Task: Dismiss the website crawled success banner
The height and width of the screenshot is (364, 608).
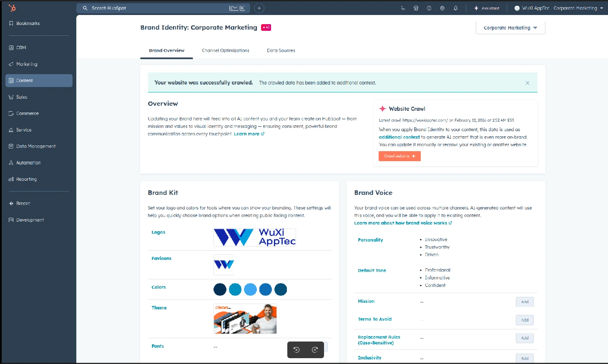Action: tap(528, 83)
